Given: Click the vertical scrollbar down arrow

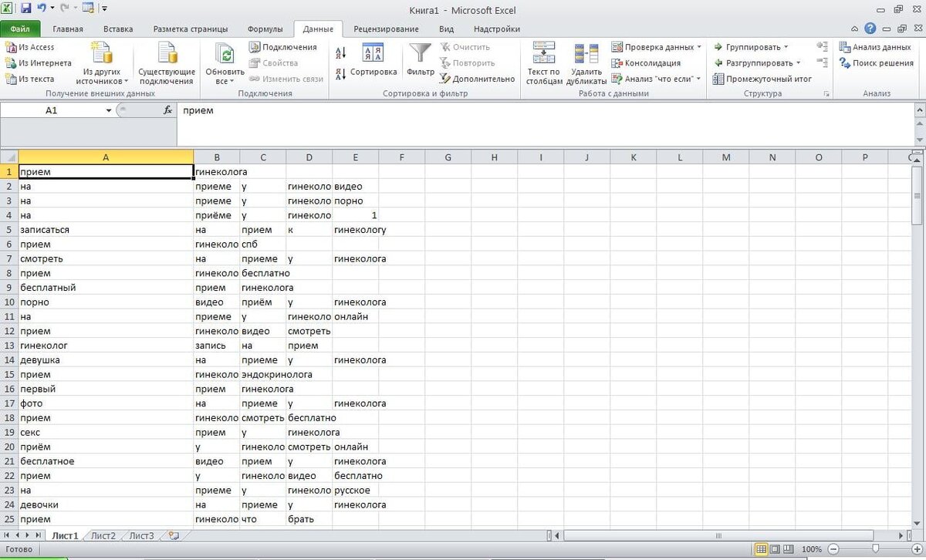Looking at the screenshot, I should pyautogui.click(x=918, y=522).
